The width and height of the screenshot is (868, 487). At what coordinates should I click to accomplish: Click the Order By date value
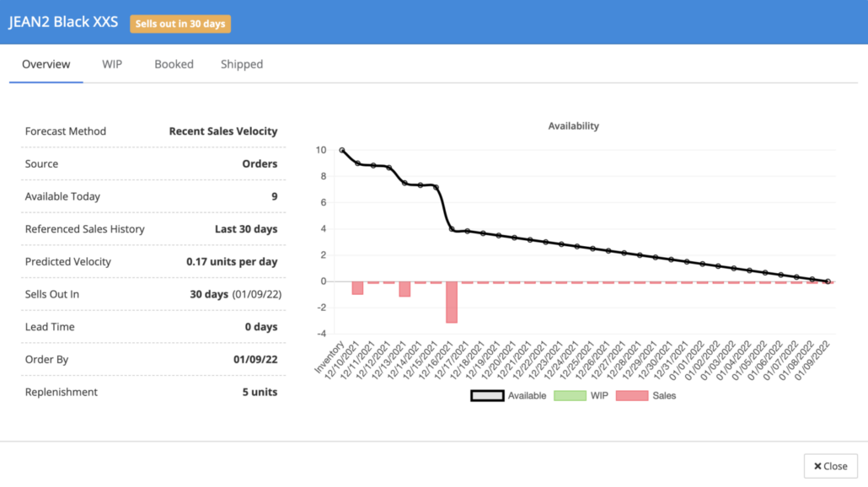pyautogui.click(x=255, y=360)
